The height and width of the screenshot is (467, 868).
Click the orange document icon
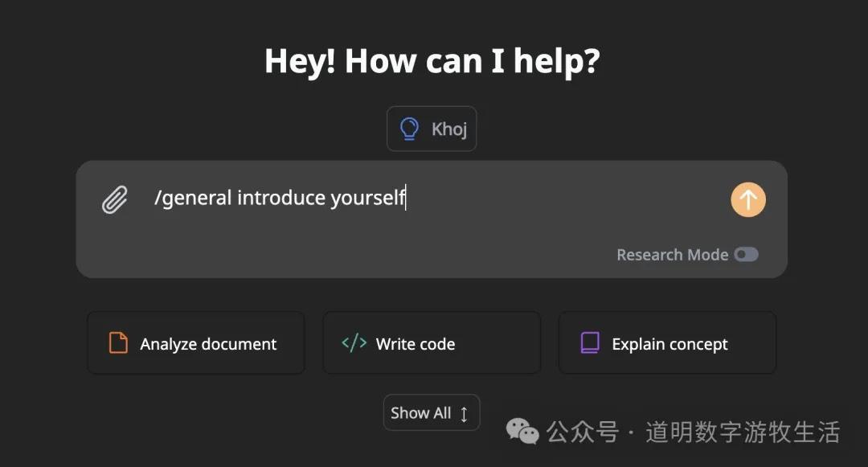point(118,343)
